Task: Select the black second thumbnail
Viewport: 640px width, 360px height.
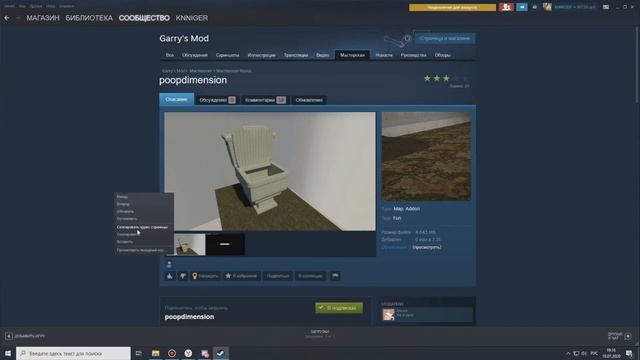Action: [225, 244]
